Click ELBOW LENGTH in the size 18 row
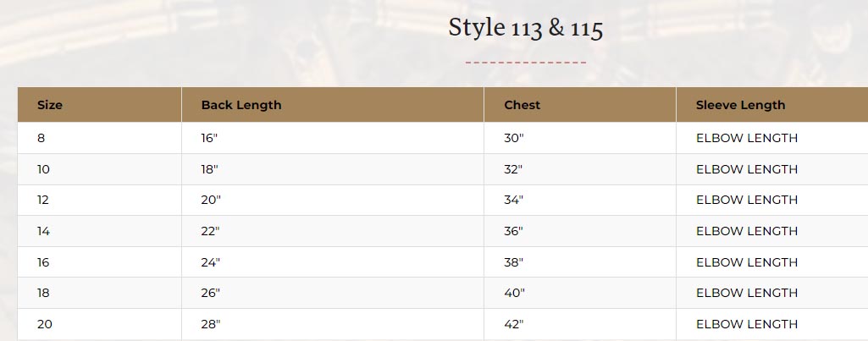Screen dimensions: 868x341 pyautogui.click(x=746, y=293)
